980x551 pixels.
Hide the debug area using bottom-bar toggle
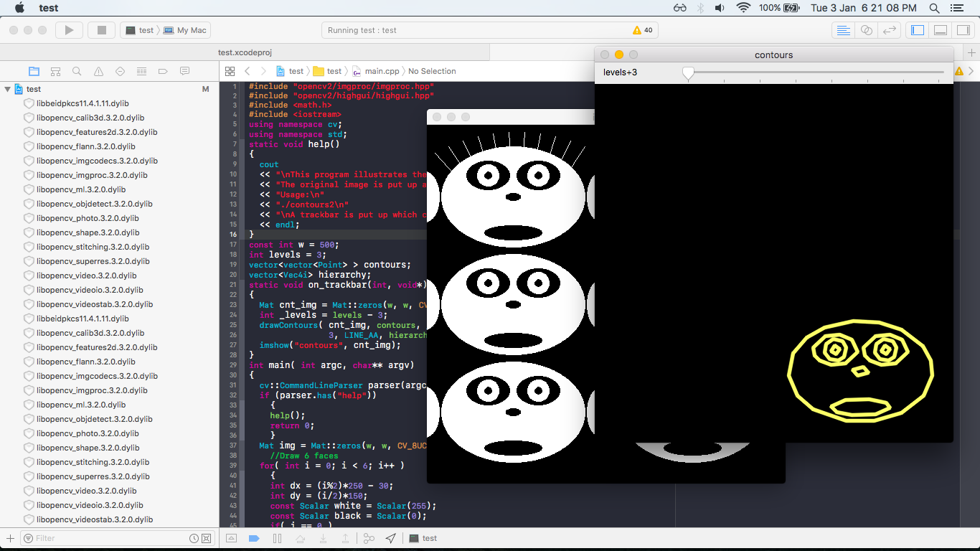tap(232, 538)
